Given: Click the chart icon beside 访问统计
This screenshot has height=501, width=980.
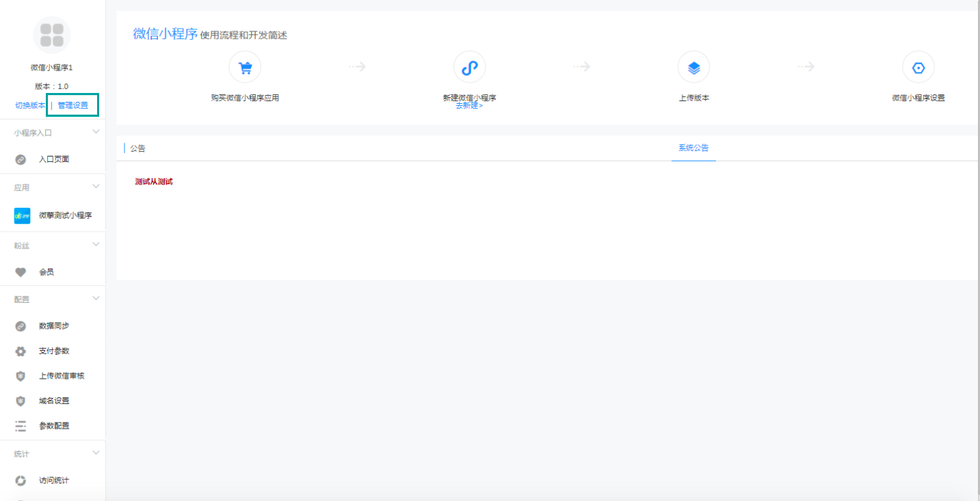Looking at the screenshot, I should point(21,480).
